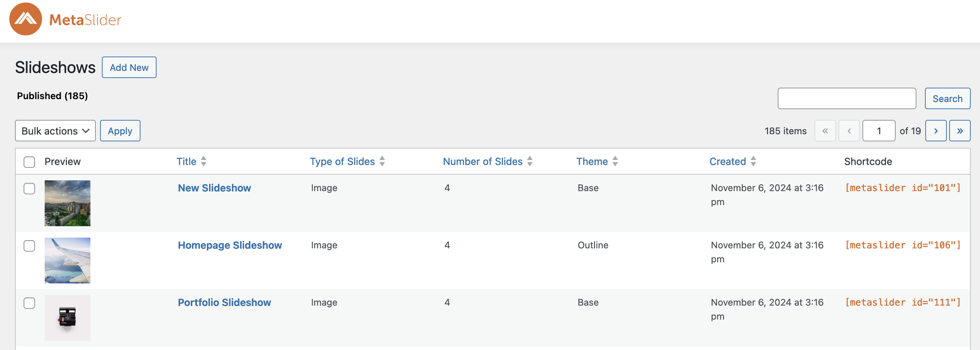
Task: Click the Apply button
Action: 120,131
